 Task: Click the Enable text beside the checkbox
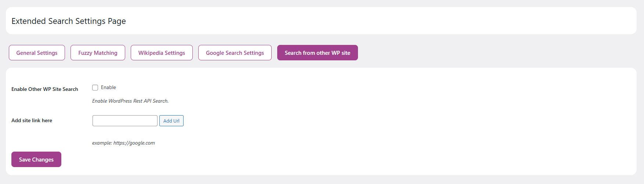[108, 88]
